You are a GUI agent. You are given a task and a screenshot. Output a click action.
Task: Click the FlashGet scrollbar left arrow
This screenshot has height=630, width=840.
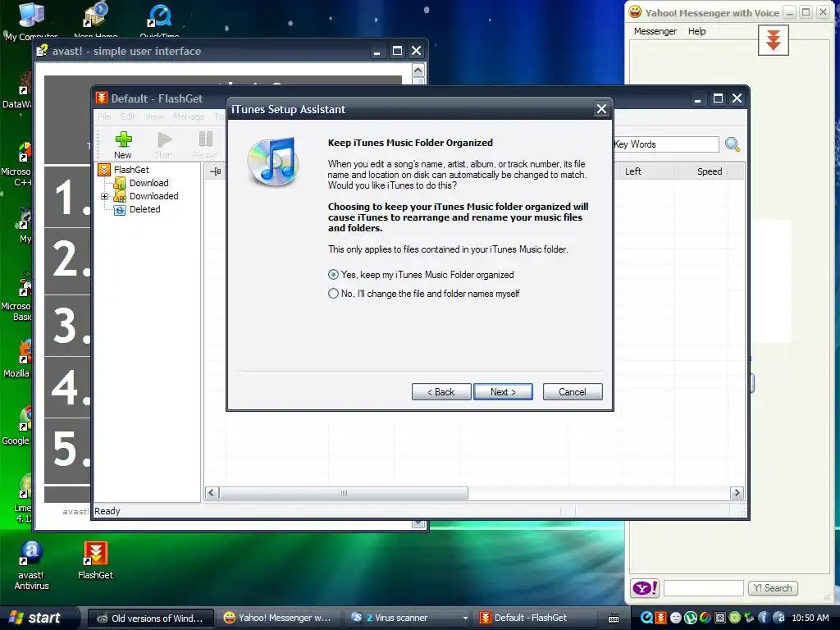click(212, 493)
